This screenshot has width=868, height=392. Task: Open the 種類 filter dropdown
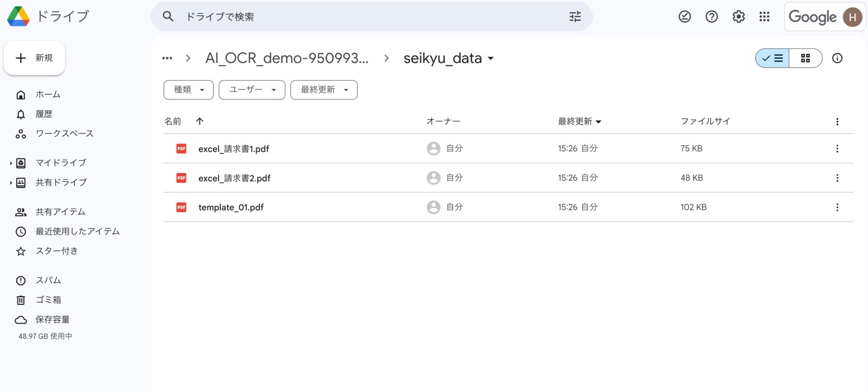point(188,89)
